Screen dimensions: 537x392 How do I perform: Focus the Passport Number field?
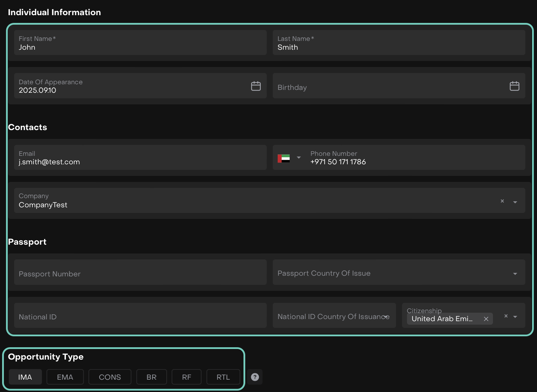click(x=140, y=274)
